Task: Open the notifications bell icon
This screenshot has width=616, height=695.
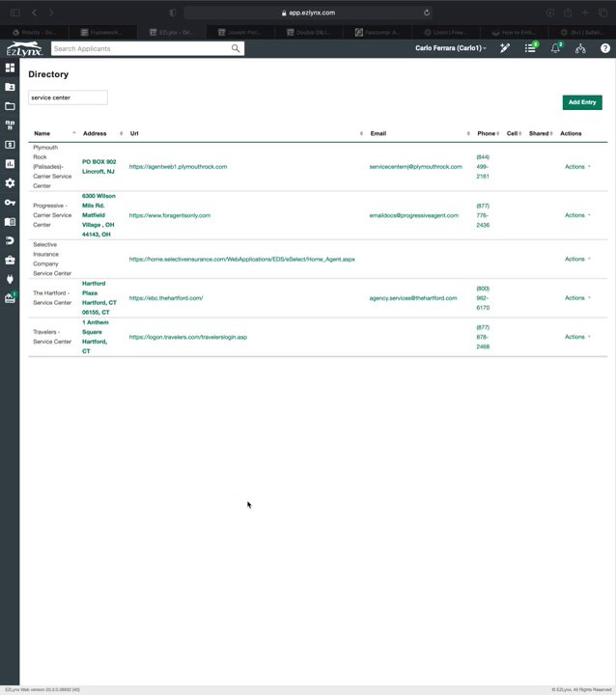Action: (556, 48)
